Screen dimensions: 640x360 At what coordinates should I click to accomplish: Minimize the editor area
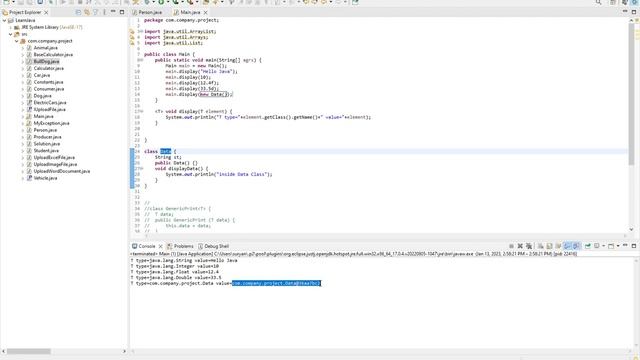[625, 11]
